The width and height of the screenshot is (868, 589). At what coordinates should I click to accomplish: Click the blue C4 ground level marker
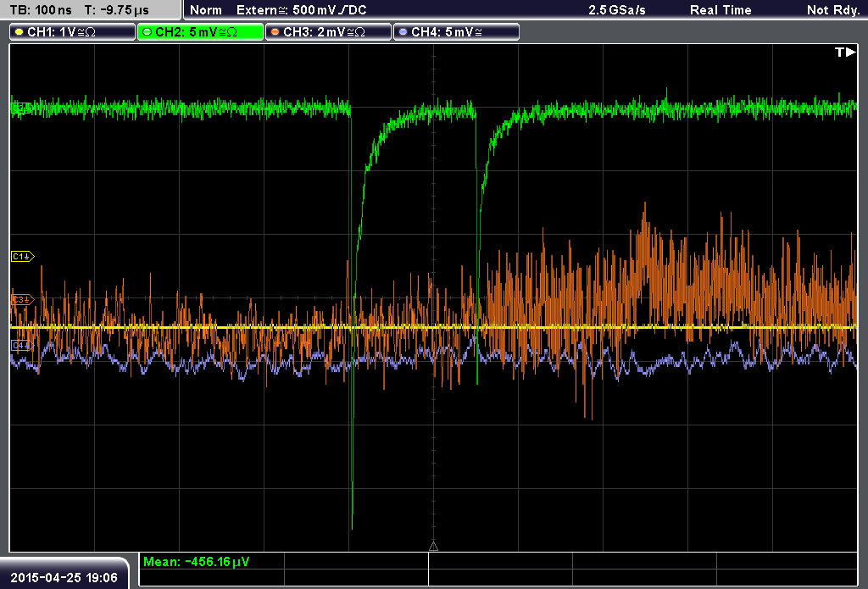(23, 346)
